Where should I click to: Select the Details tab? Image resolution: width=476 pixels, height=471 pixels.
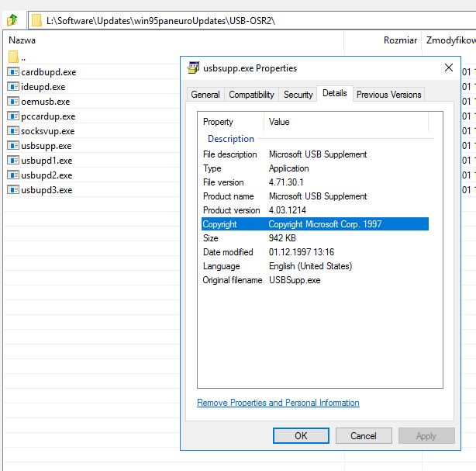point(335,93)
